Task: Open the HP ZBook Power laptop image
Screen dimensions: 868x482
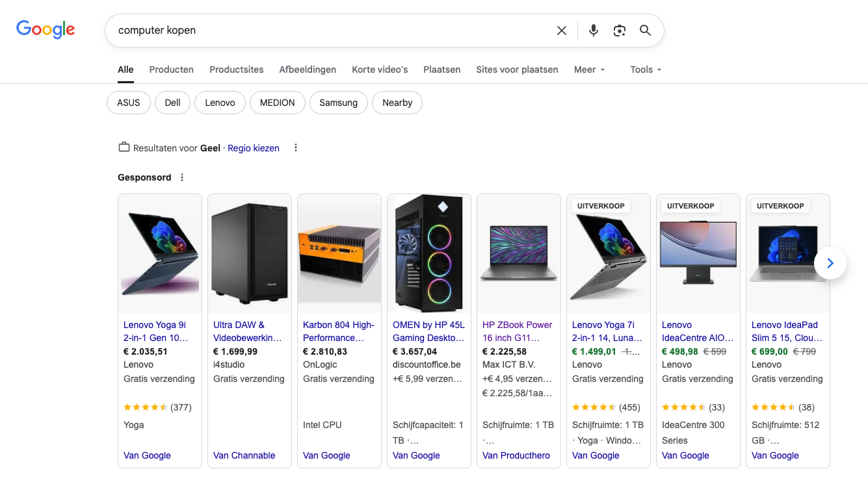Action: click(x=519, y=253)
